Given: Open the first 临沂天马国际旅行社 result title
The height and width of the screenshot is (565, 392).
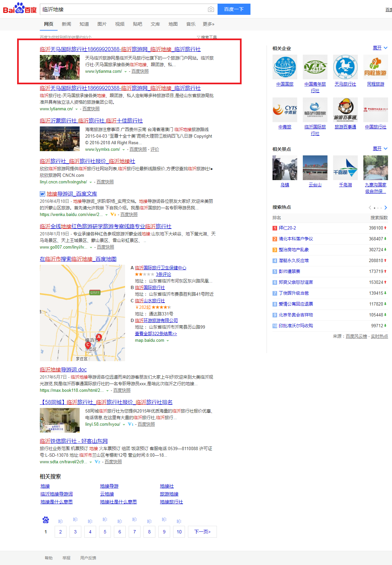Looking at the screenshot, I should pyautogui.click(x=120, y=49).
